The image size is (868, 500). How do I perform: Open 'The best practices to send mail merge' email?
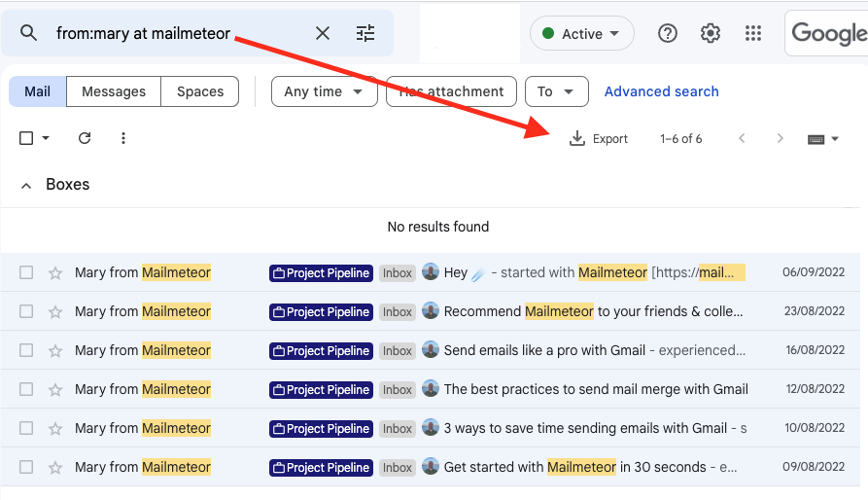pos(596,389)
